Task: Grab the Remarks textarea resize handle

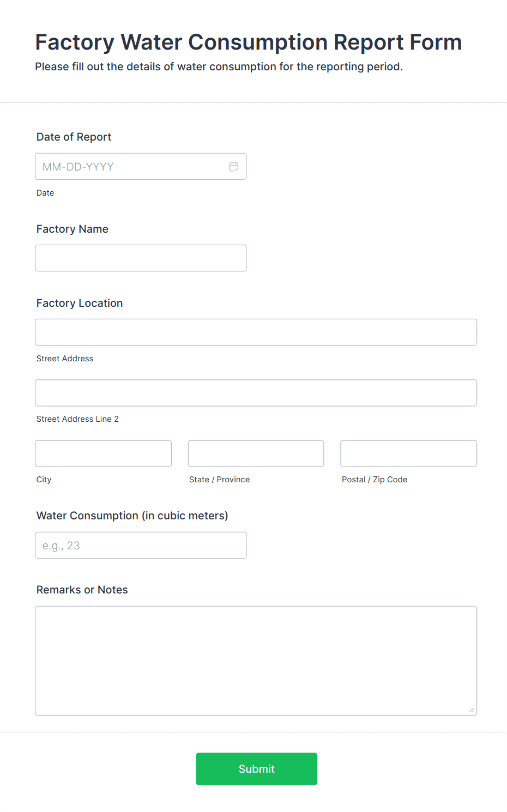Action: 471,710
